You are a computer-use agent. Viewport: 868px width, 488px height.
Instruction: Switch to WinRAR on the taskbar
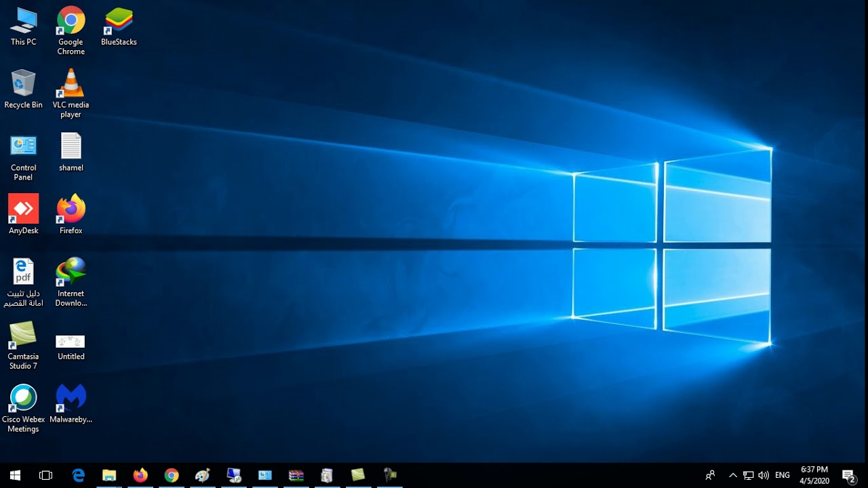pyautogui.click(x=296, y=475)
